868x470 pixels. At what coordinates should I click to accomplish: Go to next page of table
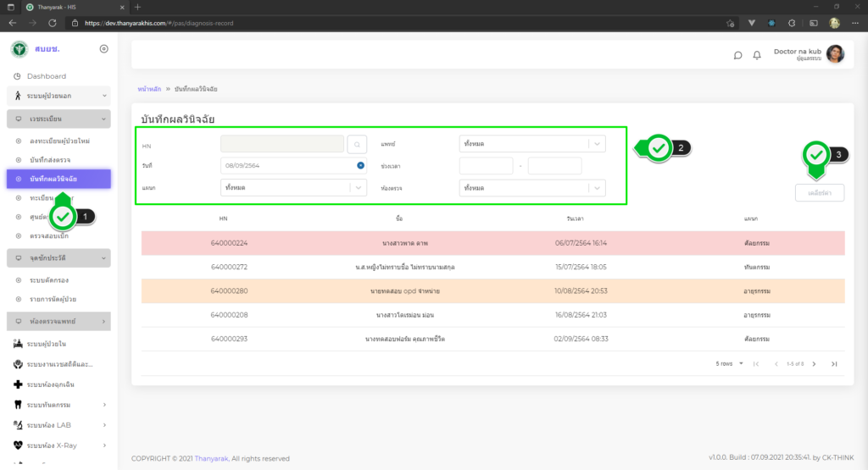coord(814,363)
